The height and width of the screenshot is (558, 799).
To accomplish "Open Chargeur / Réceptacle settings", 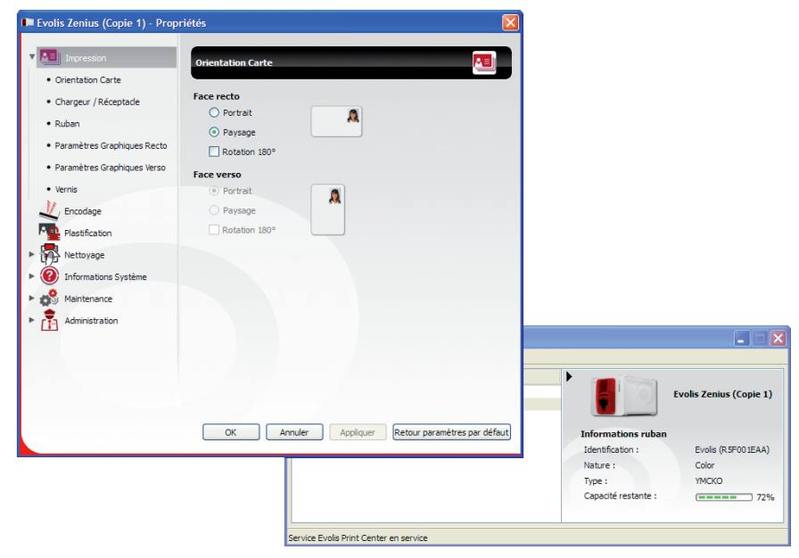I will tap(97, 102).
